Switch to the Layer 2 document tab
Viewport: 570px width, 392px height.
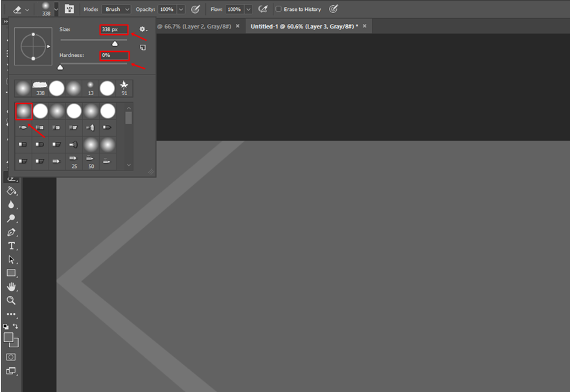(x=194, y=26)
